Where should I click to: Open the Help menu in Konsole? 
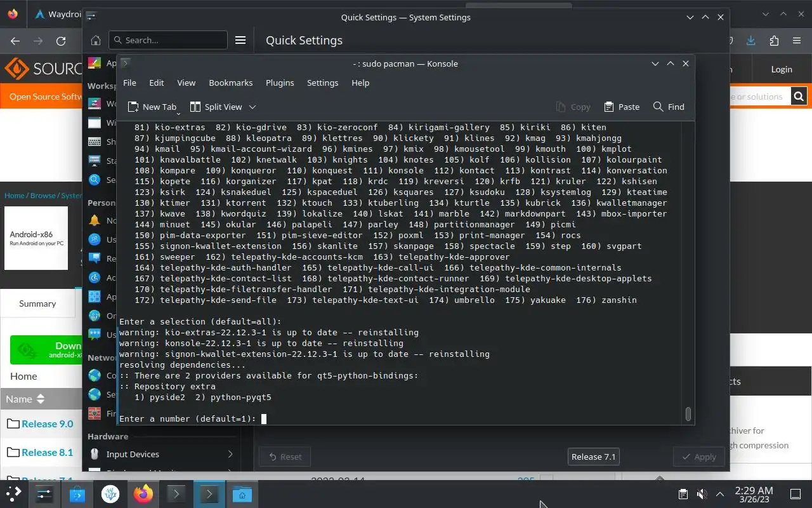360,83
